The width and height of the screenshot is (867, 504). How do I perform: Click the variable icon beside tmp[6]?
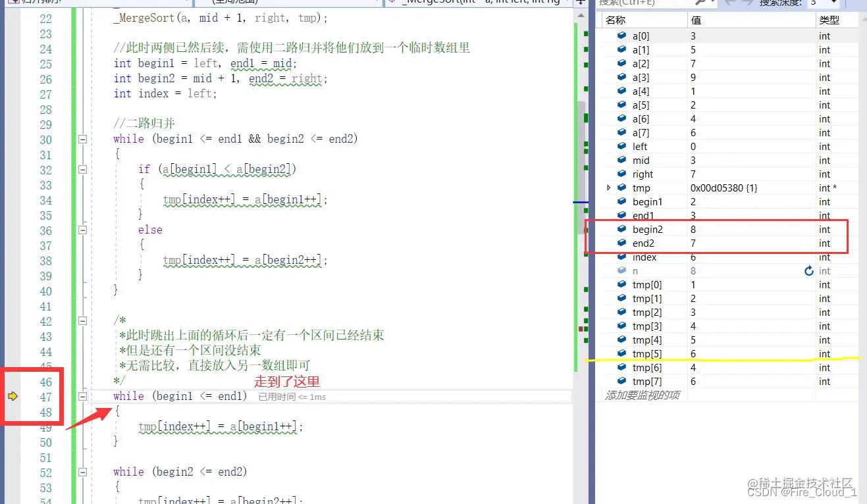click(621, 367)
